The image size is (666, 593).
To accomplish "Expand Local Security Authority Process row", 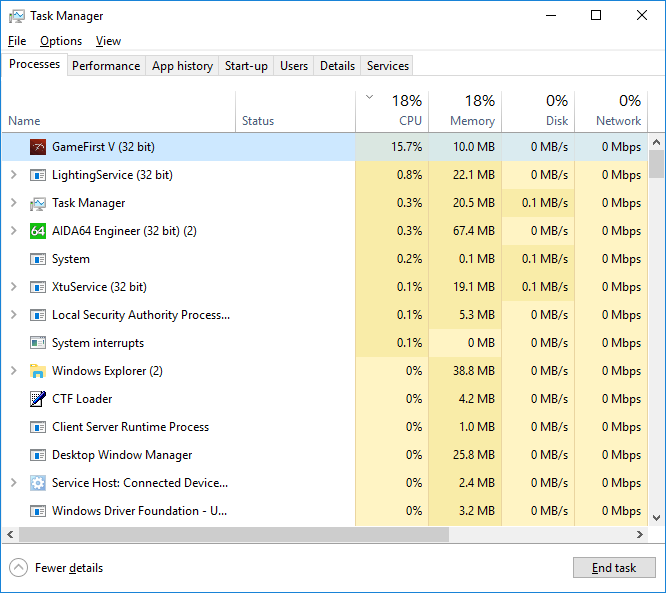I will tap(14, 315).
